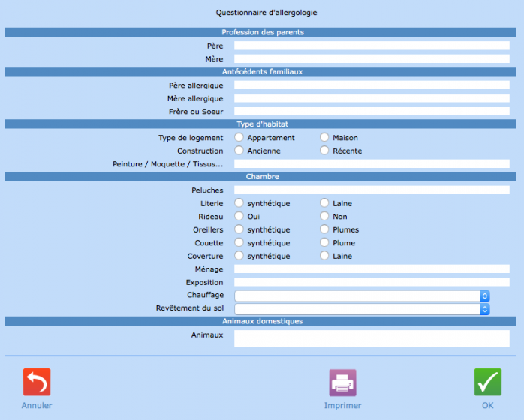
Task: Focus the Mère allergique field
Action: click(x=372, y=98)
